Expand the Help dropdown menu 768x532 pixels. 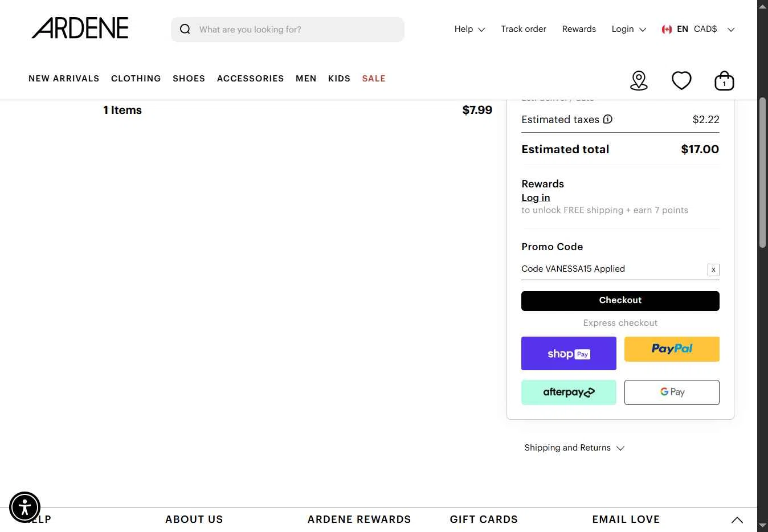(469, 29)
